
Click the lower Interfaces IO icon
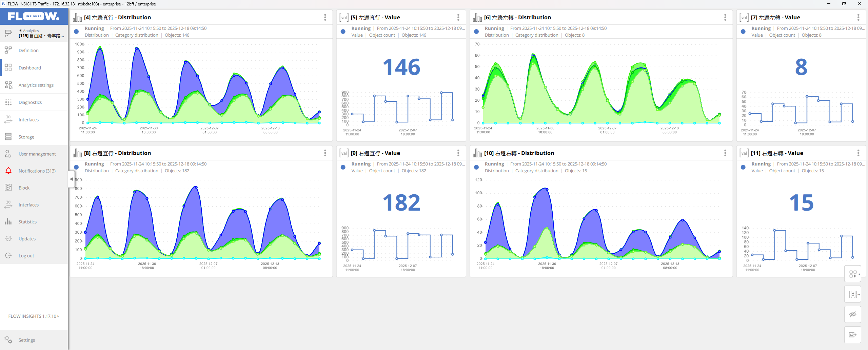(x=8, y=205)
